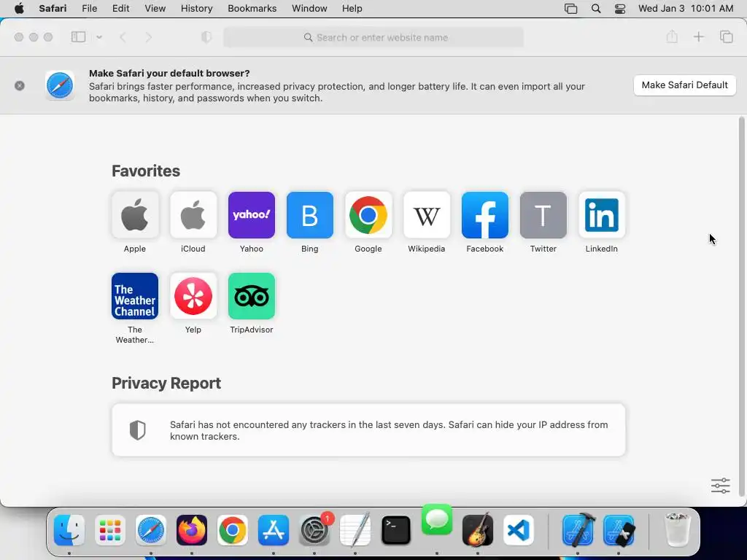Image resolution: width=747 pixels, height=560 pixels.
Task: Open the TripAdvisor favorite
Action: 252,296
